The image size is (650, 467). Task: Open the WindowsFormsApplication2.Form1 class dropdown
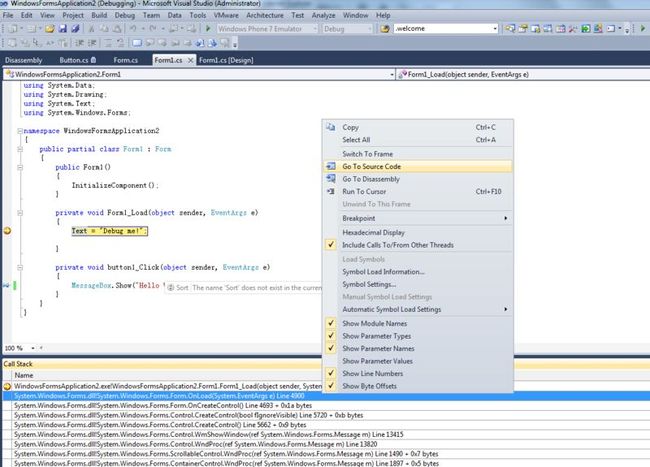392,75
